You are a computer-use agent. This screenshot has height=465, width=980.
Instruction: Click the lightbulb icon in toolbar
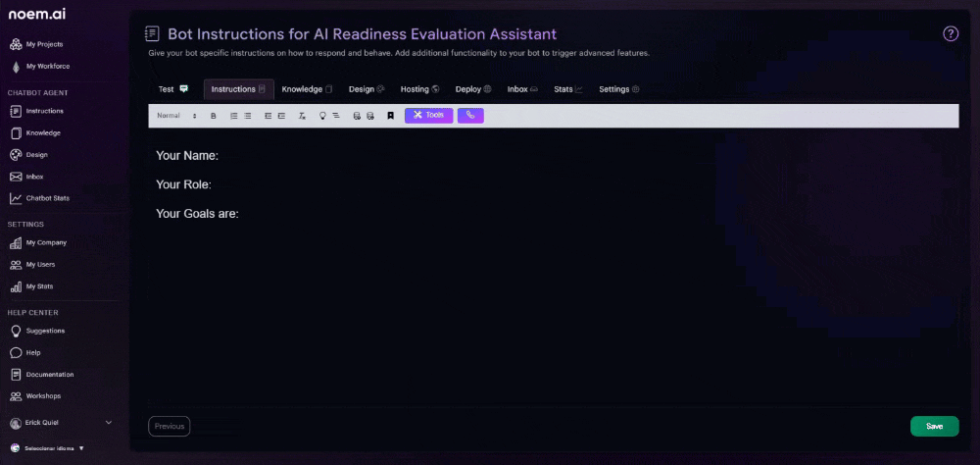click(x=322, y=116)
